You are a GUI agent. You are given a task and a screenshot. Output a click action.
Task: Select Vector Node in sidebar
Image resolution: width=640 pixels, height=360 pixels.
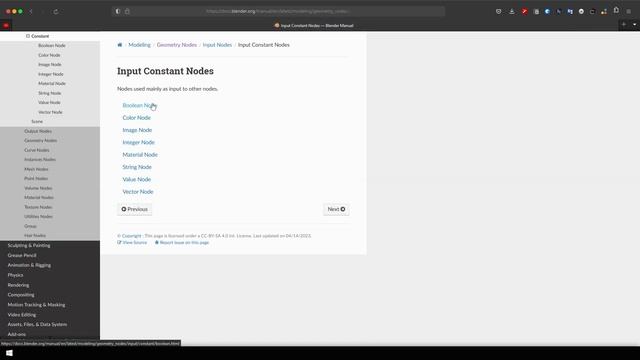(x=50, y=112)
